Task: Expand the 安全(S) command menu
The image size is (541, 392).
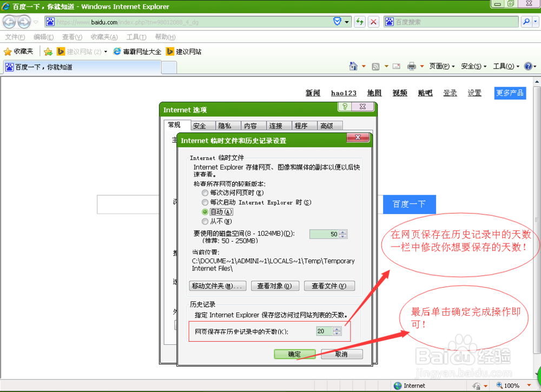Action: point(474,66)
